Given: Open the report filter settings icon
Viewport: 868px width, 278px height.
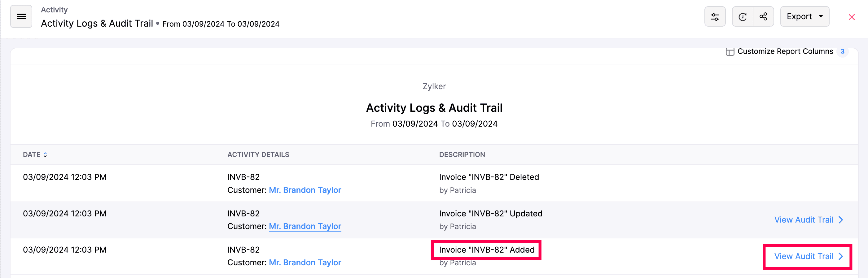Looking at the screenshot, I should pos(715,16).
